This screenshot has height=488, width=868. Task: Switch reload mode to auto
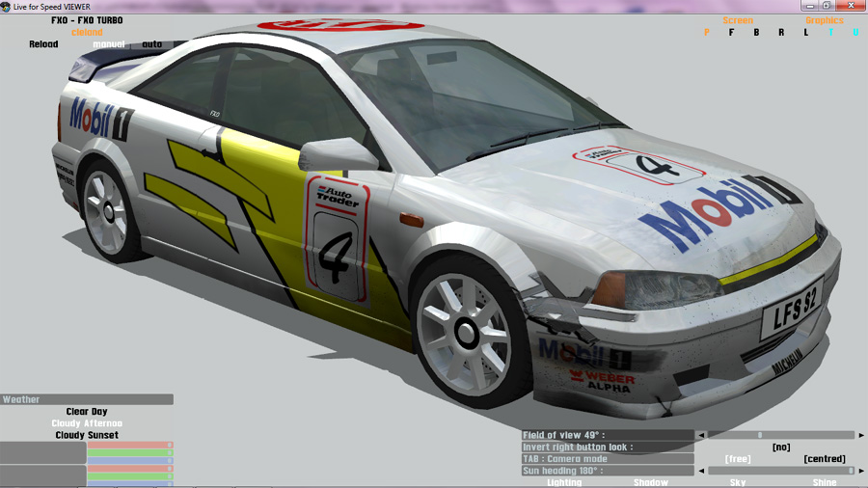[x=152, y=44]
